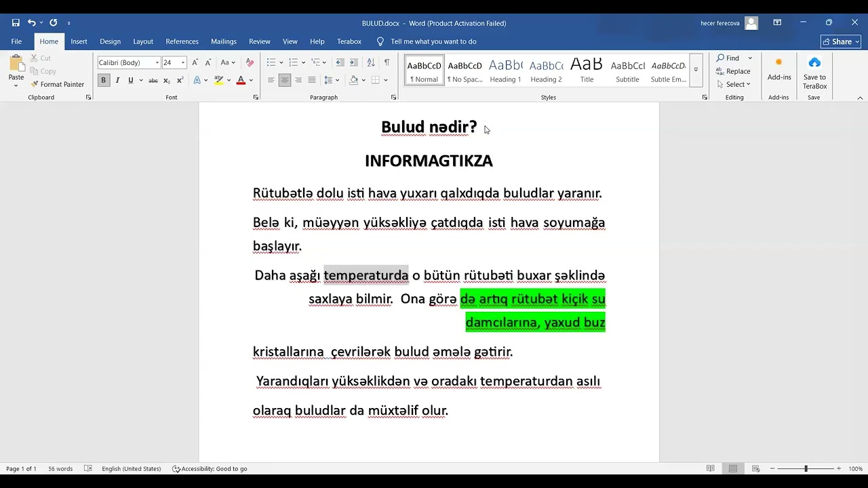Click the 56 words count in status bar
The image size is (868, 488).
[60, 468]
